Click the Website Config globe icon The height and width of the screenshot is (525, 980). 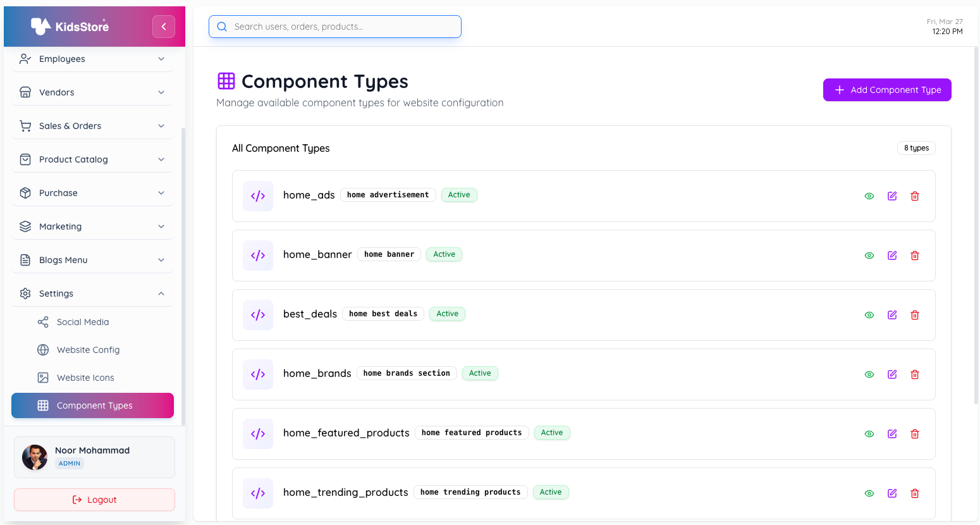click(44, 350)
